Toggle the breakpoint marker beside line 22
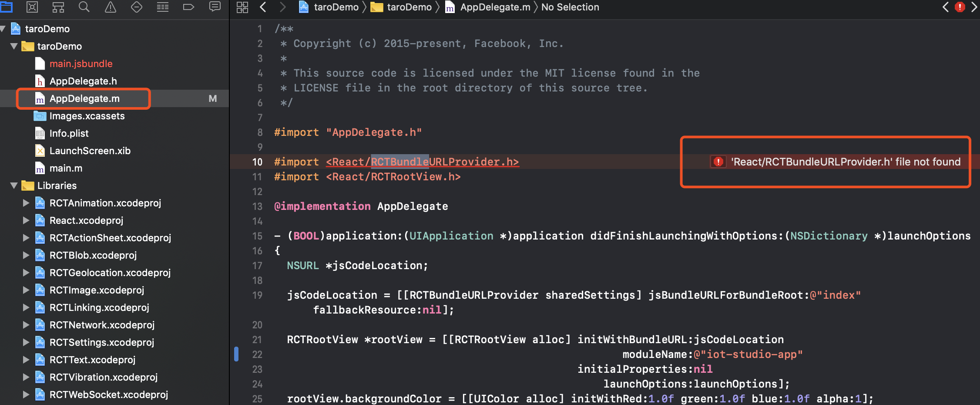 236,354
